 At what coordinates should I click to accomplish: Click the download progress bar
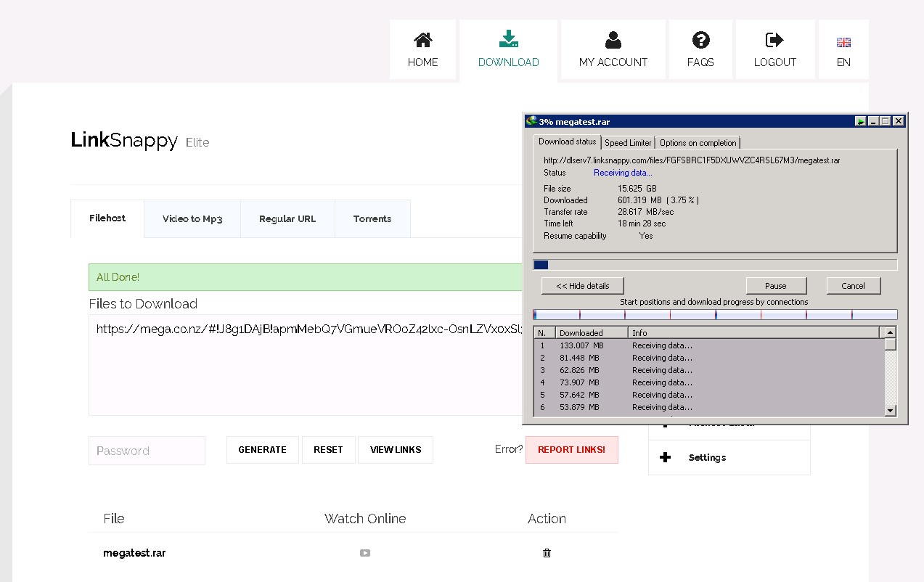pos(715,265)
